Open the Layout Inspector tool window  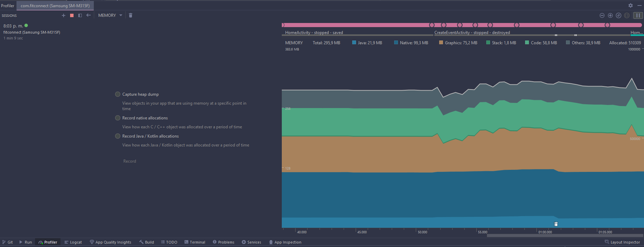[x=622, y=242]
